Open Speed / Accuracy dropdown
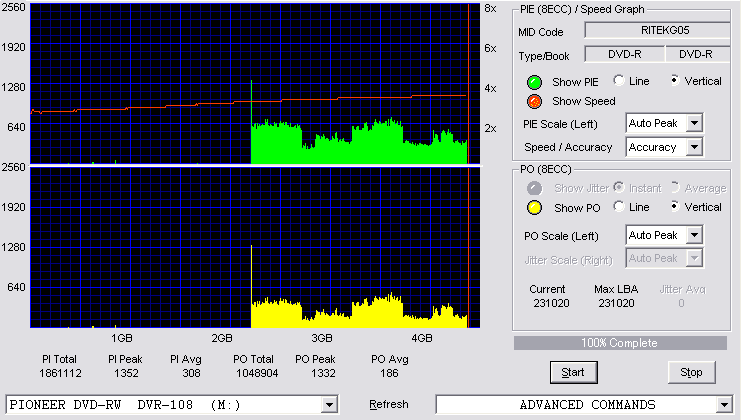The width and height of the screenshot is (742, 420). click(694, 147)
